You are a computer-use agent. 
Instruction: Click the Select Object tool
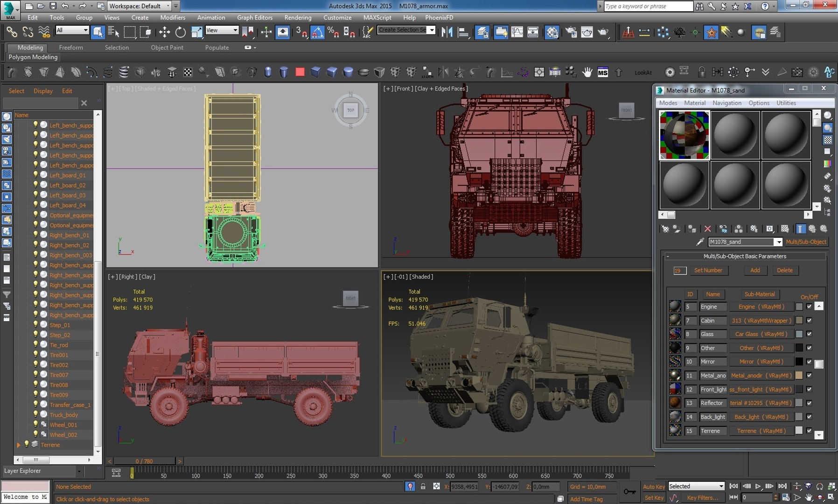98,32
